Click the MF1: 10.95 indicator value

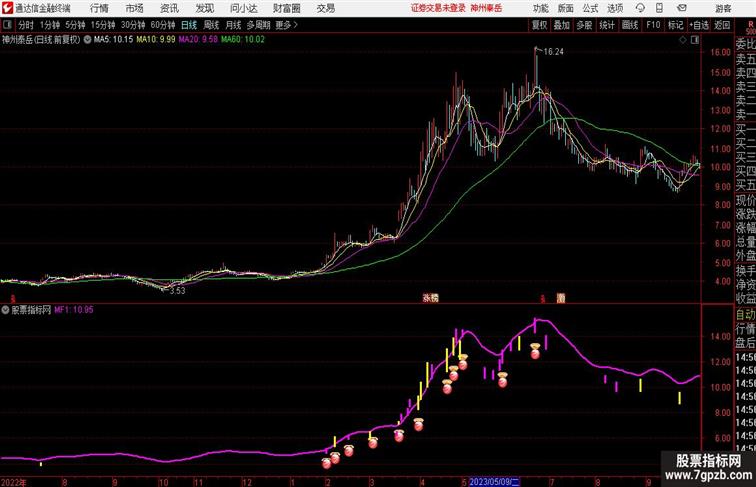point(74,310)
